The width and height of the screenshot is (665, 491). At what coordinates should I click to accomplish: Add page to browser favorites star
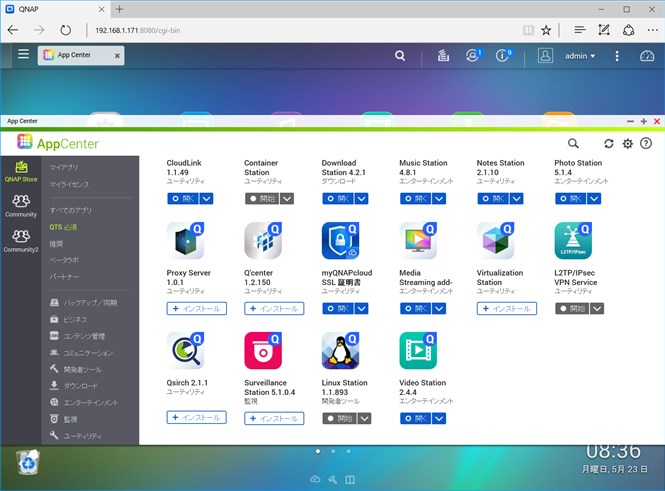coord(546,30)
